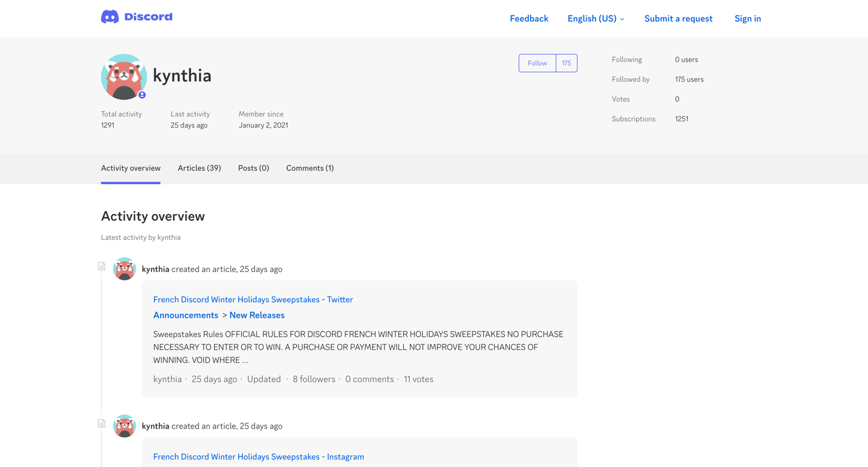Click Sign in
The height and width of the screenshot is (467, 868).
click(747, 18)
